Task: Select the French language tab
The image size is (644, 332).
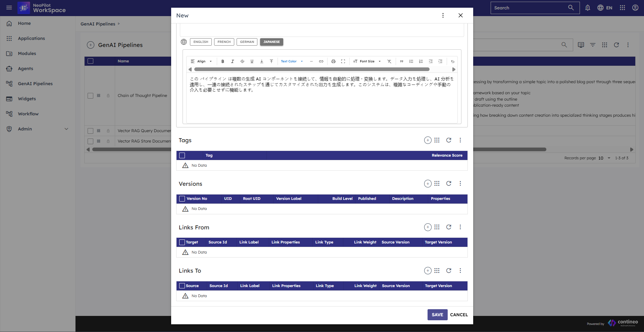Action: [x=224, y=42]
